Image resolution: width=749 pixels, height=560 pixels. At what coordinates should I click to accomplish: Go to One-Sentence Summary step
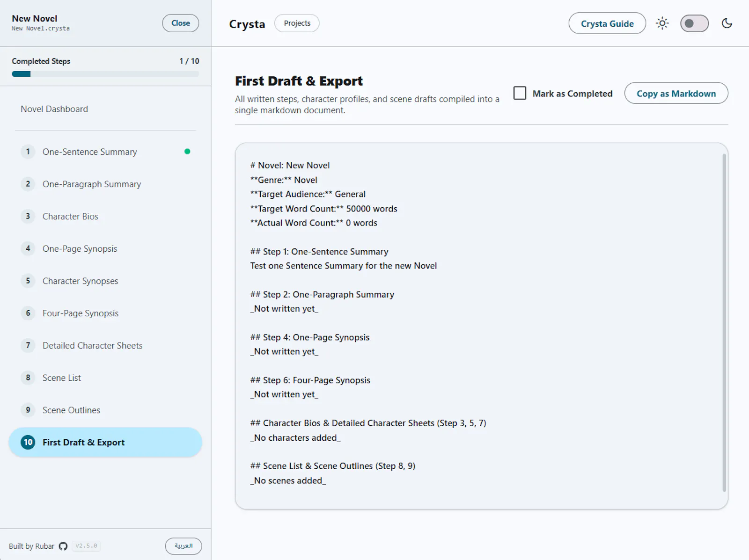105,152
